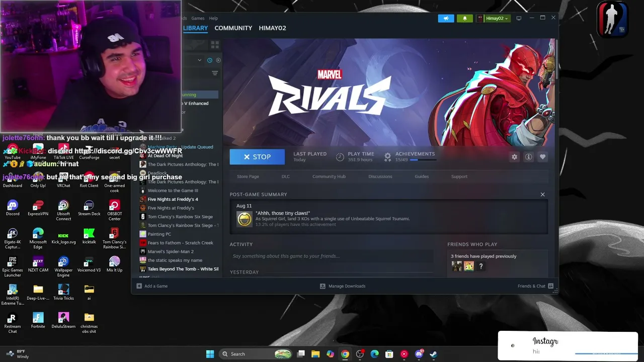Select Five Nights at Freddy's 4 in library
Image resolution: width=644 pixels, height=362 pixels.
(x=173, y=199)
